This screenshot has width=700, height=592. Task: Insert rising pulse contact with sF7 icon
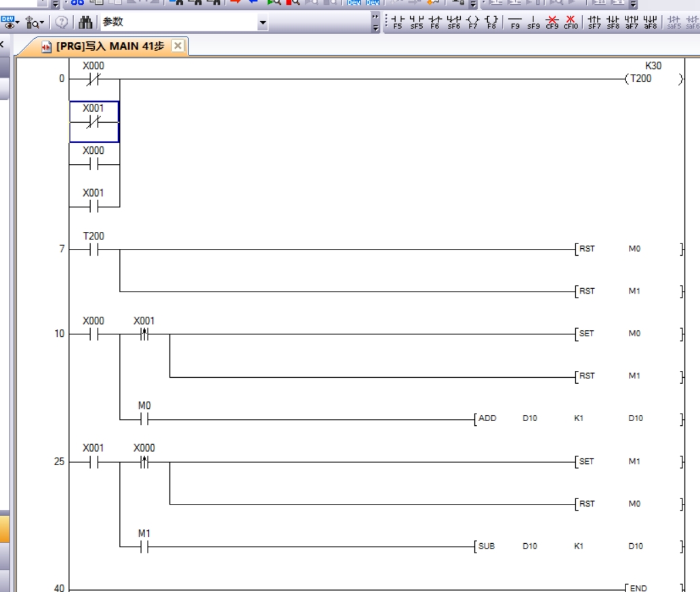(x=594, y=23)
